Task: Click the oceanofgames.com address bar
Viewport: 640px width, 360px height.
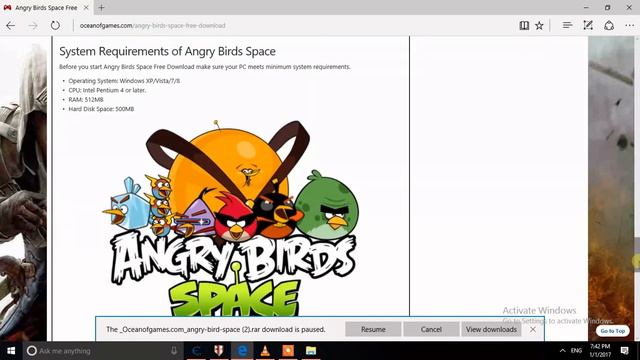Action: (x=153, y=25)
